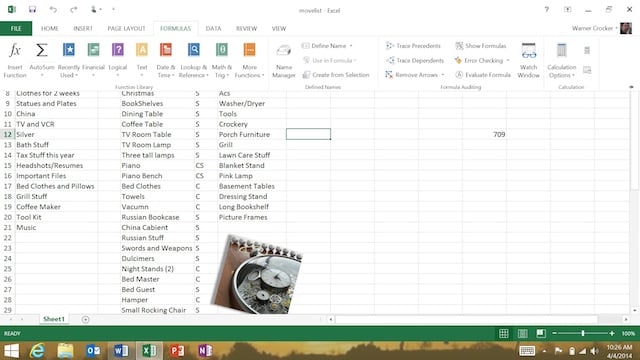This screenshot has width=640, height=360.
Task: Launch the Name Manager
Action: [284, 60]
